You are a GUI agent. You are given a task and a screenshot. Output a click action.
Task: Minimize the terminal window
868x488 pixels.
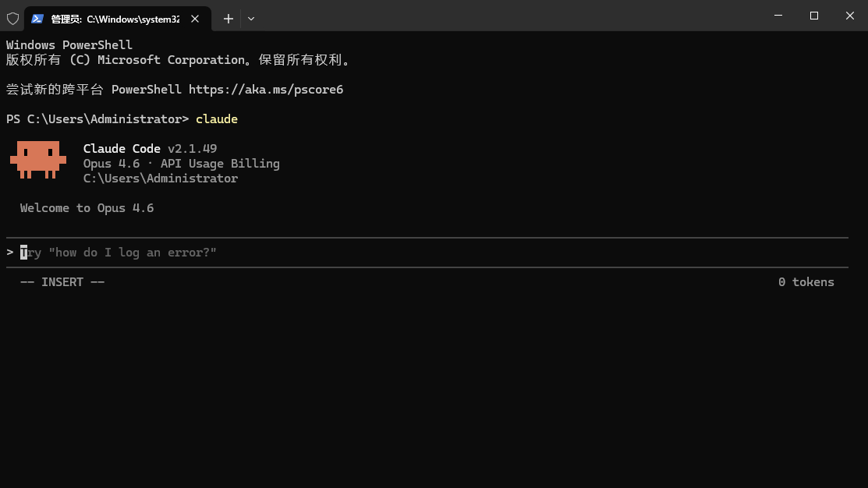point(778,16)
